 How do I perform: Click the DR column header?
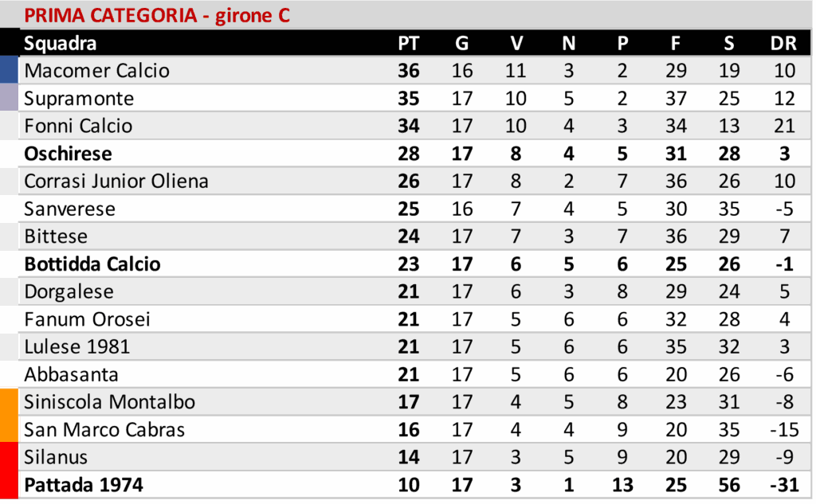(784, 43)
